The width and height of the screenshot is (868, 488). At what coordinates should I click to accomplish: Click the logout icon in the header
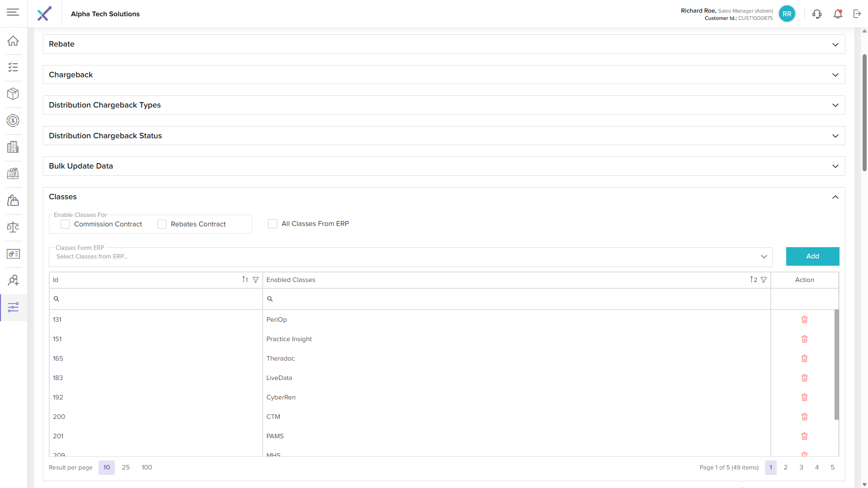click(x=857, y=14)
